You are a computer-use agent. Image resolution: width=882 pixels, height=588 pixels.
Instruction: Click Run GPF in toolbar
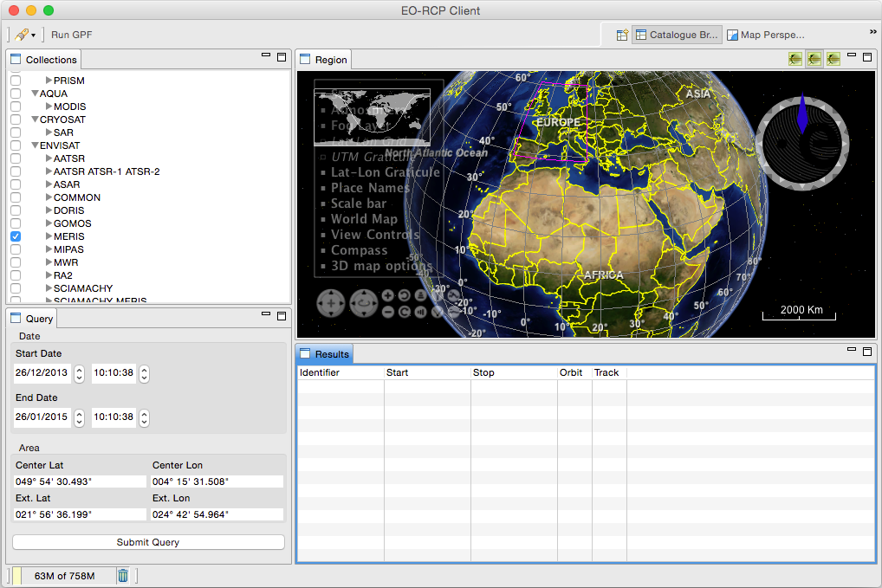click(71, 35)
